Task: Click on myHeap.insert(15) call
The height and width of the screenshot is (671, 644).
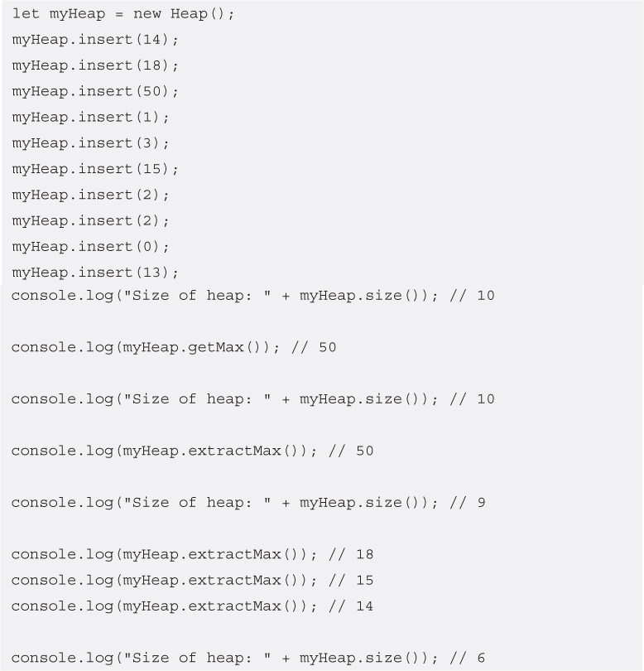Action: [x=95, y=168]
